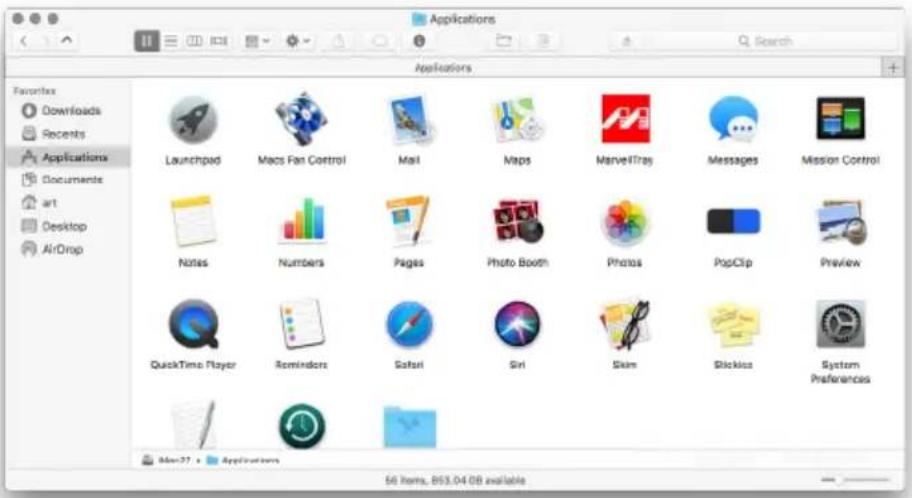Click the Safari compass icon
912x498 pixels.
coord(409,324)
